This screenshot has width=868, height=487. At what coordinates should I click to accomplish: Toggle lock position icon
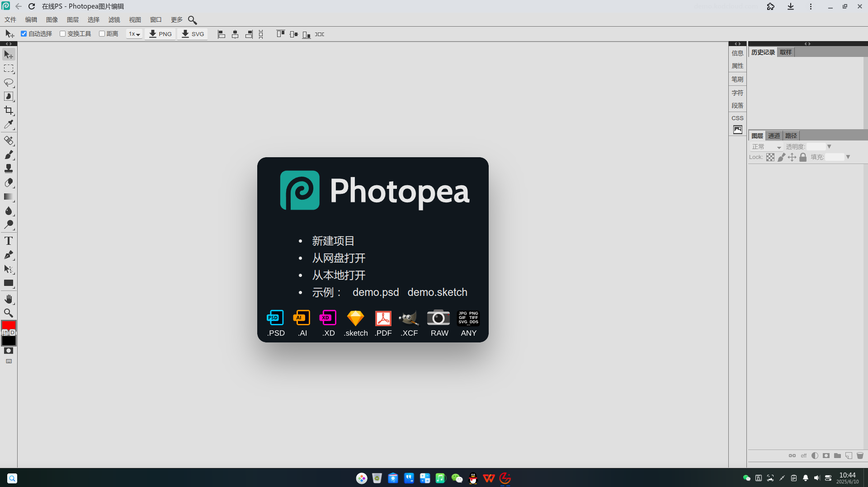[792, 157]
